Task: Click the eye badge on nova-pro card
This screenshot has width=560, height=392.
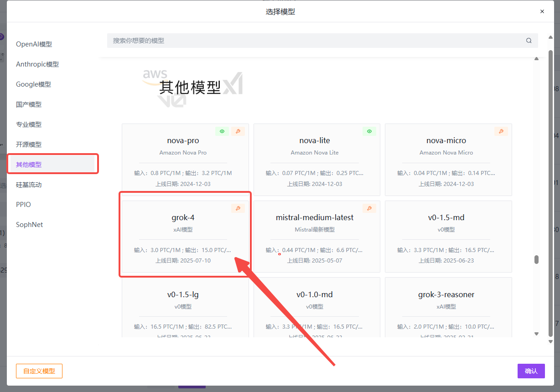Action: (x=222, y=131)
